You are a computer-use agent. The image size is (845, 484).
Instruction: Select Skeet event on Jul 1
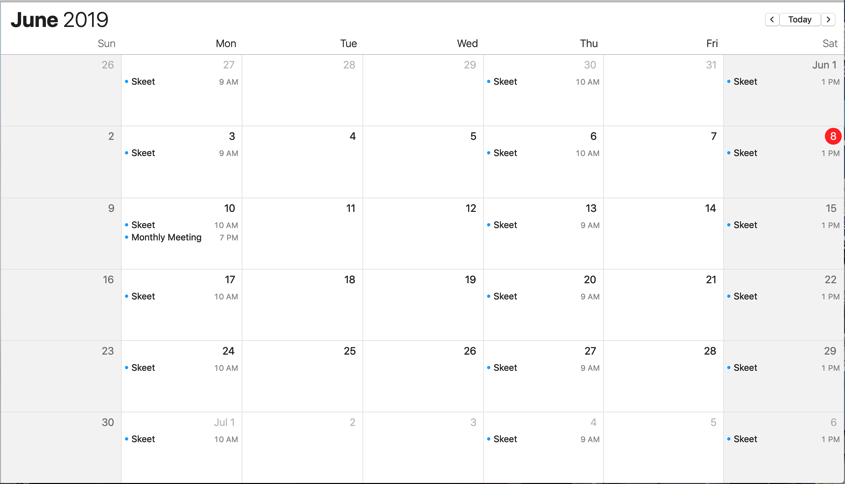tap(182, 439)
